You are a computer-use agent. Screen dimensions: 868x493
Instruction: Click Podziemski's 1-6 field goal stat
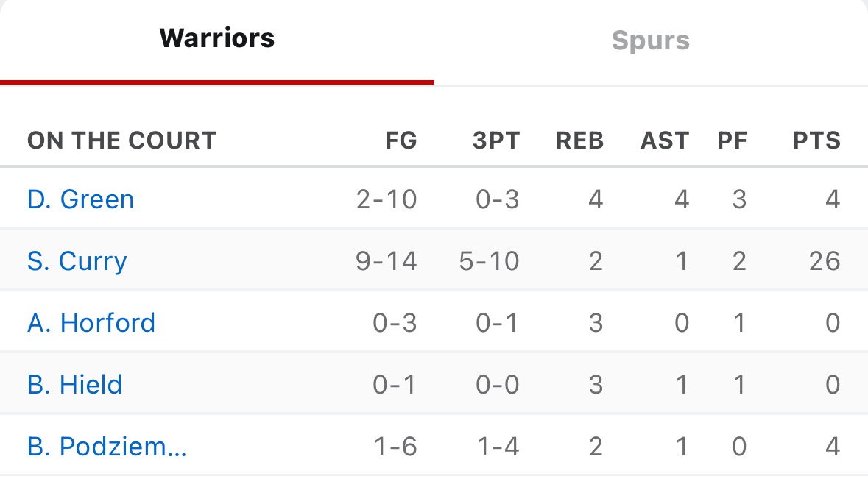coord(395,447)
